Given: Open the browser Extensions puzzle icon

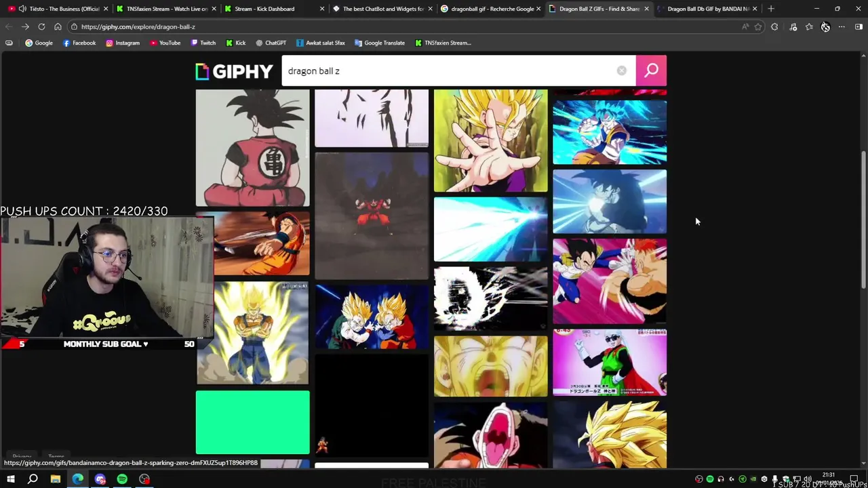Looking at the screenshot, I should (774, 26).
